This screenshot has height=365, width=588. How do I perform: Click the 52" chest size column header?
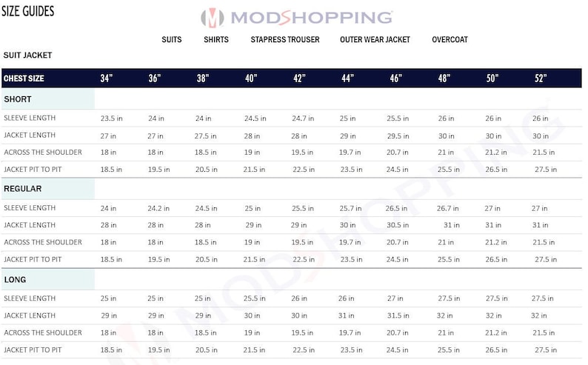coord(541,78)
